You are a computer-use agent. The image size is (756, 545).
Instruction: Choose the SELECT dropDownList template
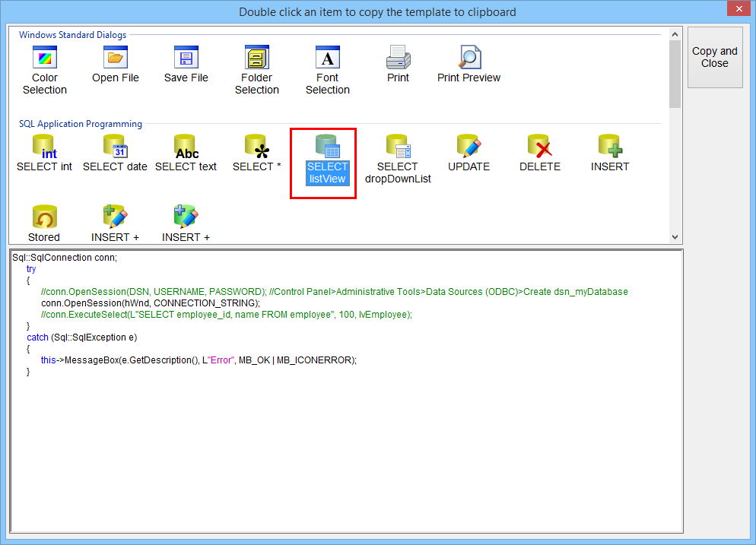398,160
